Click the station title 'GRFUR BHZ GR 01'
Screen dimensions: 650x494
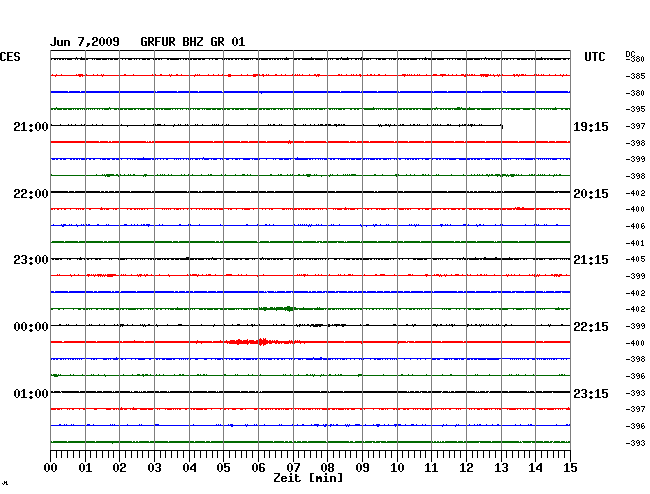(x=193, y=42)
